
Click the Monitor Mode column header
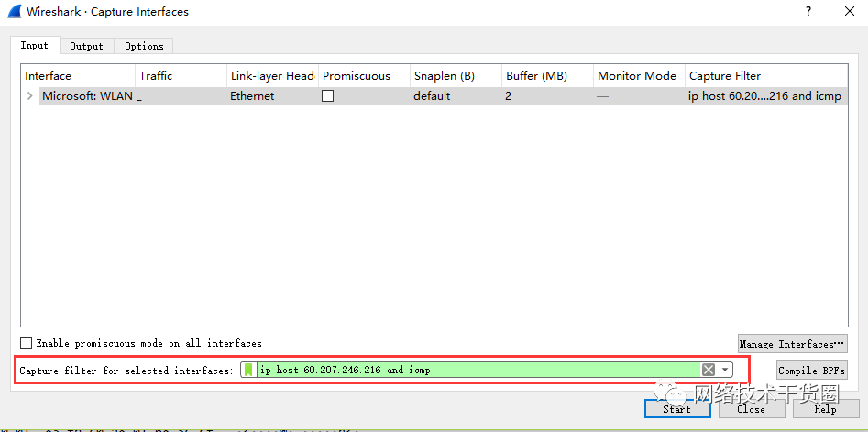pos(640,76)
